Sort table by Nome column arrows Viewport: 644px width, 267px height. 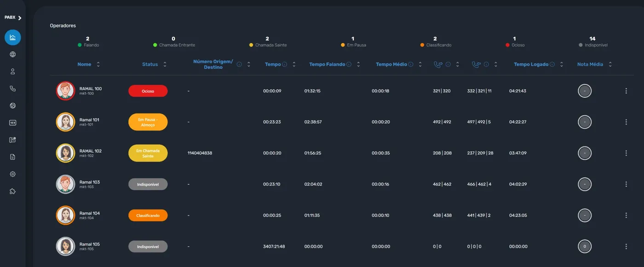[98, 64]
